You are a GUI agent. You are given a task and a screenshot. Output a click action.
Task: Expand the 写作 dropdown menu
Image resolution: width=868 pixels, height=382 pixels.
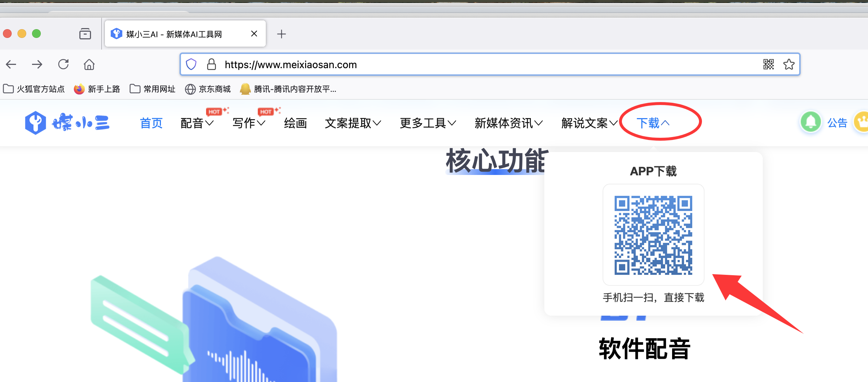pos(249,123)
